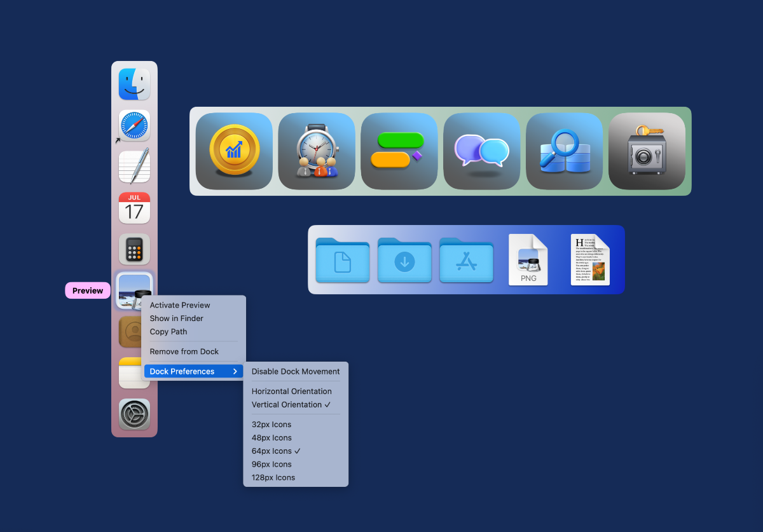Open Calendar showing JUL 17
The height and width of the screenshot is (532, 763).
tap(134, 208)
